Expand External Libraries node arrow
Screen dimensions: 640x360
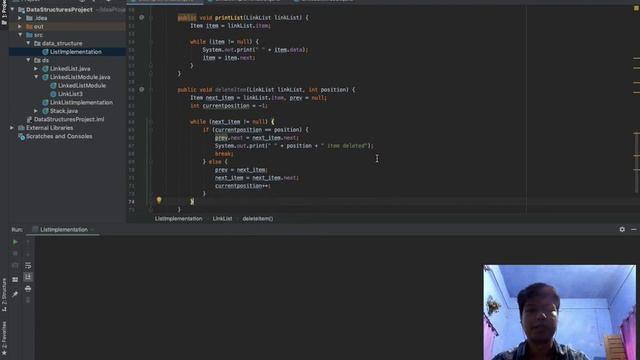pyautogui.click(x=12, y=128)
